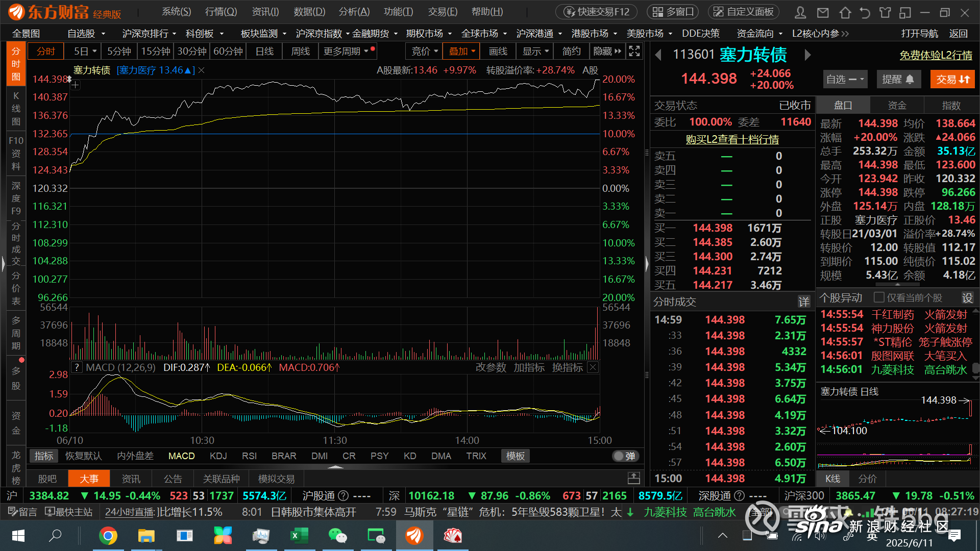Switch to 东方财富 app in taskbar
Image resolution: width=980 pixels, height=551 pixels.
point(414,536)
